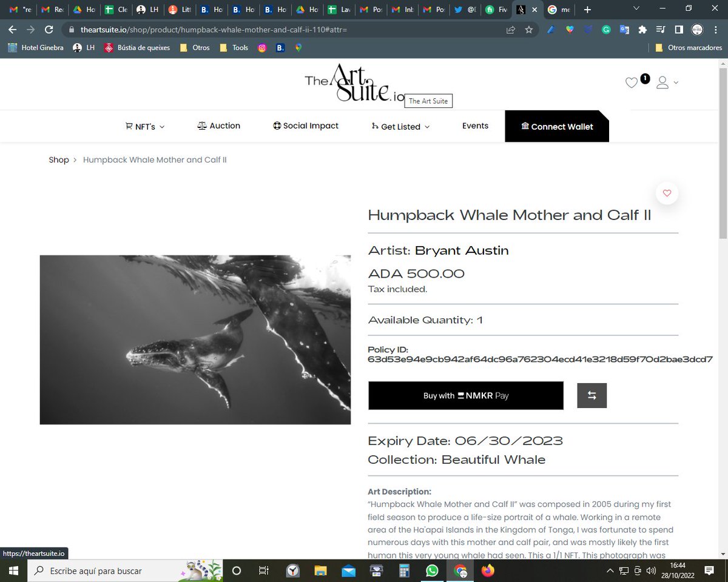This screenshot has width=728, height=582.
Task: Open the Bústia de queixes bookmark
Action: (x=137, y=47)
